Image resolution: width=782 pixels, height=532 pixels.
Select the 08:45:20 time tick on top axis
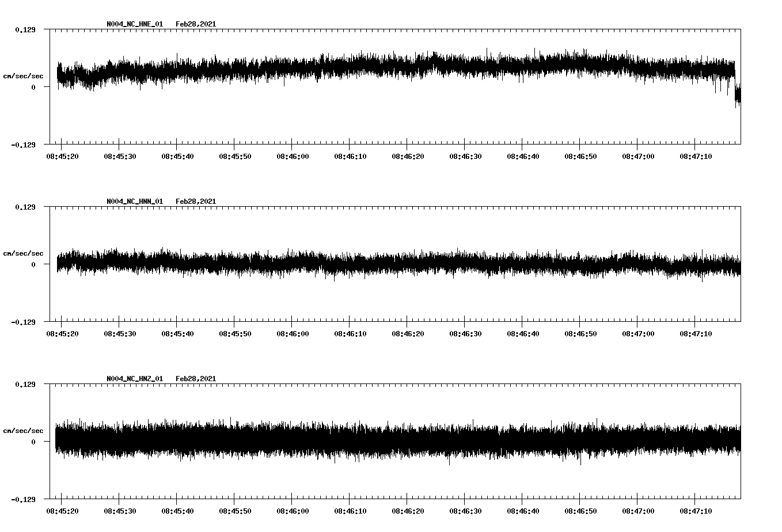tap(63, 155)
